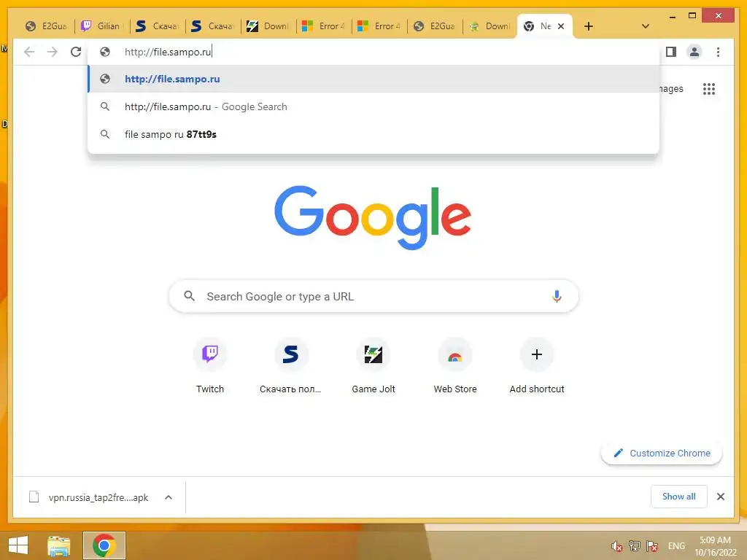Screen dimensions: 747x560
Task: Switch to the first Скача tab
Action: click(x=157, y=26)
